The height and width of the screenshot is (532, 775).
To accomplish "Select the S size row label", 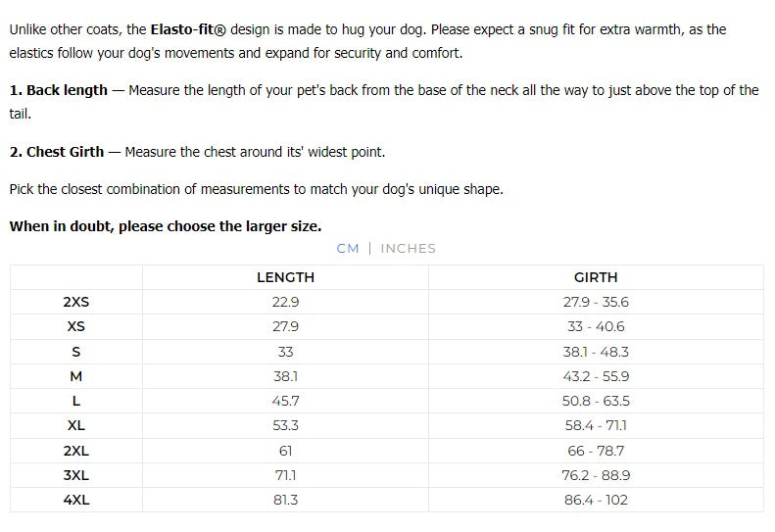I will point(76,352).
